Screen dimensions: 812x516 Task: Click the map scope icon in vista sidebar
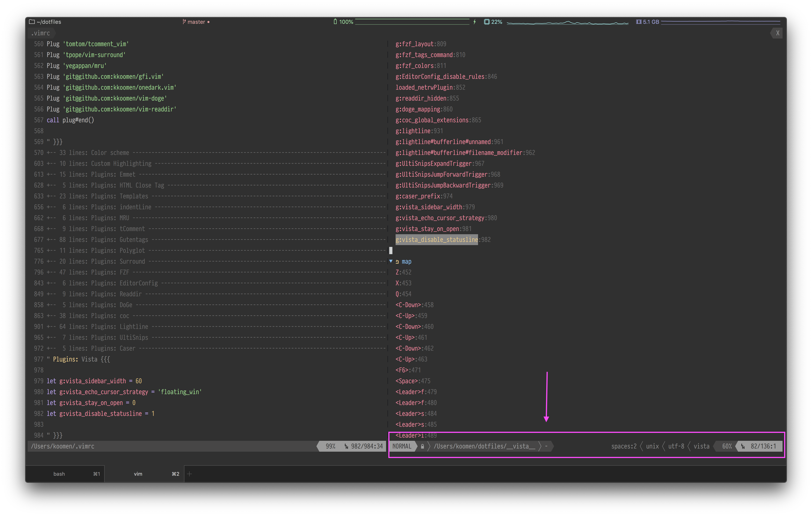click(397, 262)
